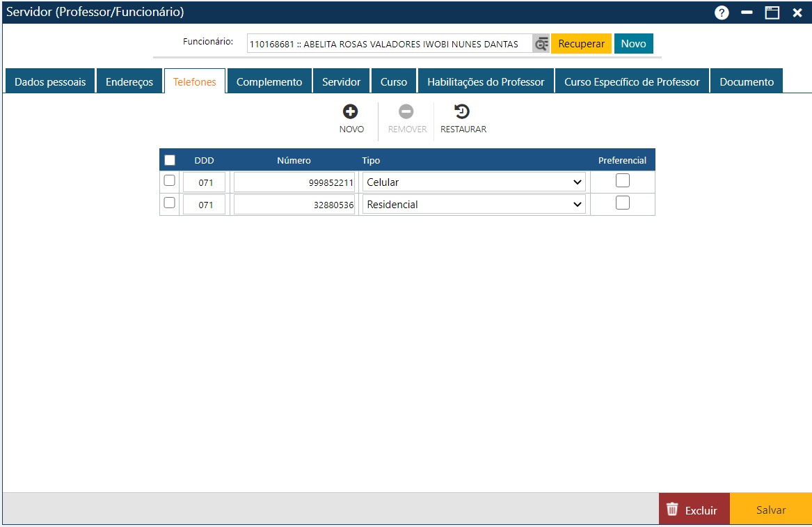The height and width of the screenshot is (527, 812).
Task: Click the search icon beside Funcionário field
Action: [x=541, y=44]
